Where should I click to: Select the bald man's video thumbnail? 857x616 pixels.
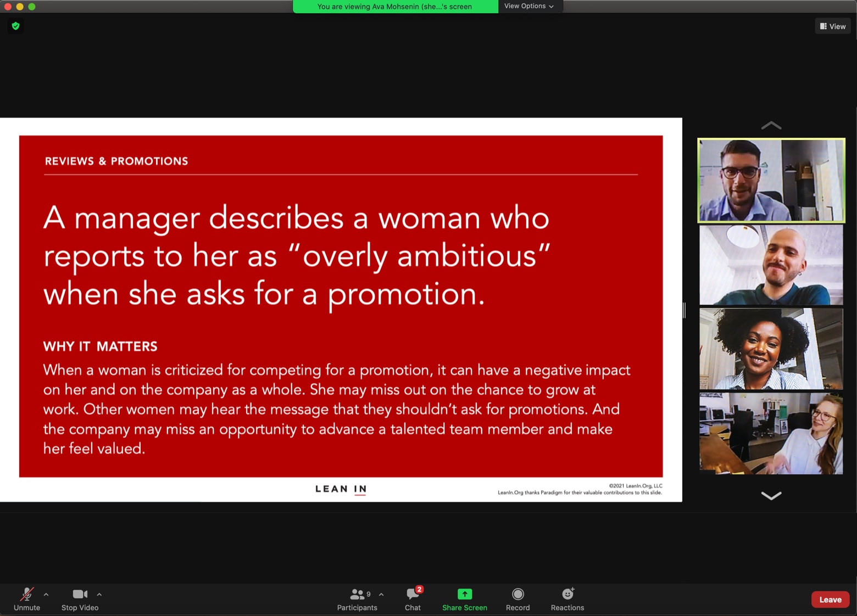[x=771, y=265]
